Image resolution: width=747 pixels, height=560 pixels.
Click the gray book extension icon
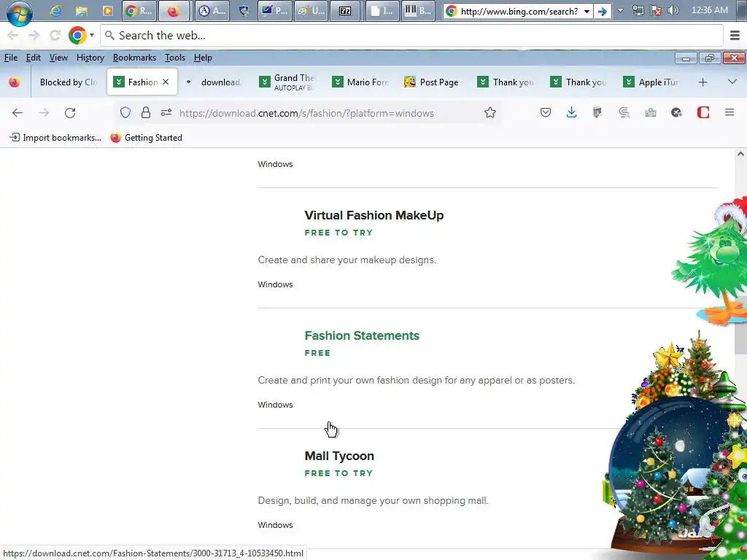597,112
